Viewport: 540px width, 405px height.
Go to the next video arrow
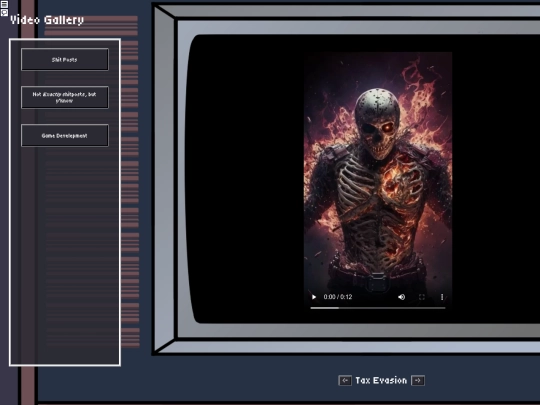418,381
